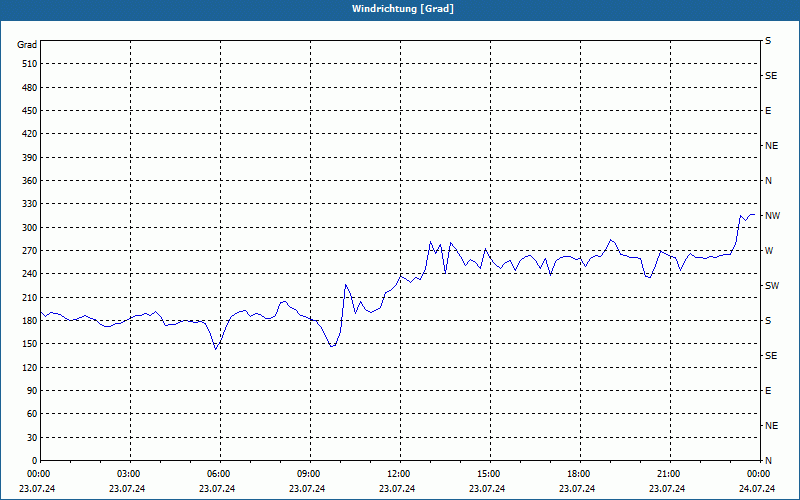This screenshot has height=500, width=800.
Task: Click the 23.07.24 date under 03:00
Action: pos(127,488)
